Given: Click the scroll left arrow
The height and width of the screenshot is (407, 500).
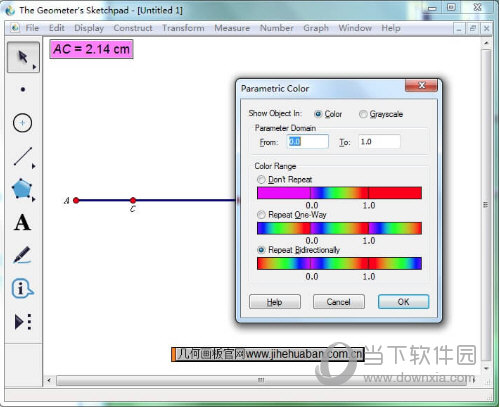Looking at the screenshot, I should point(49,380).
